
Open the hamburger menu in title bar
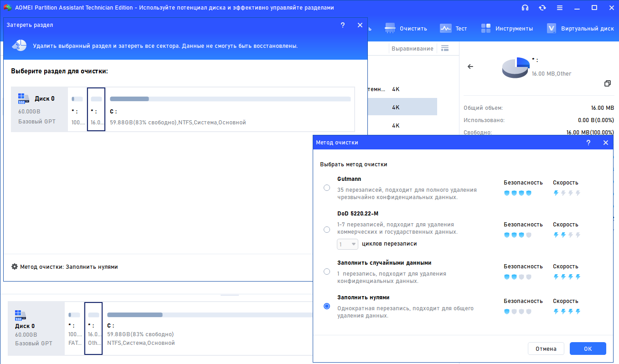coord(560,8)
